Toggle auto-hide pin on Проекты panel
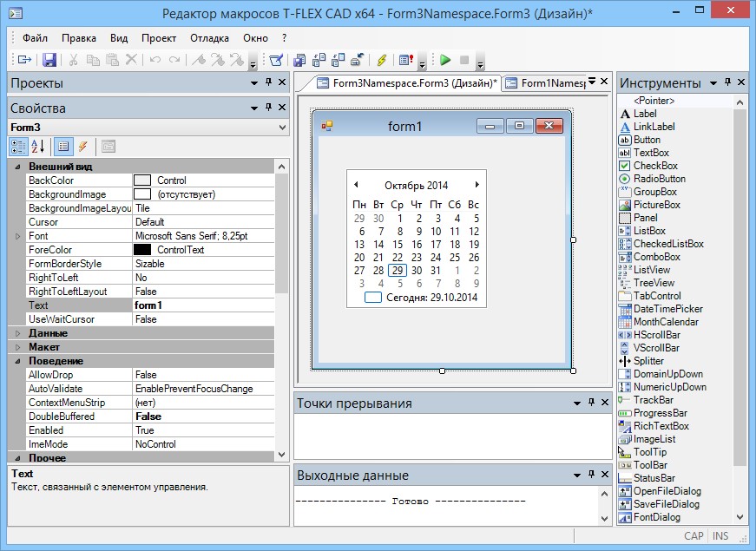This screenshot has height=551, width=756. click(x=268, y=82)
